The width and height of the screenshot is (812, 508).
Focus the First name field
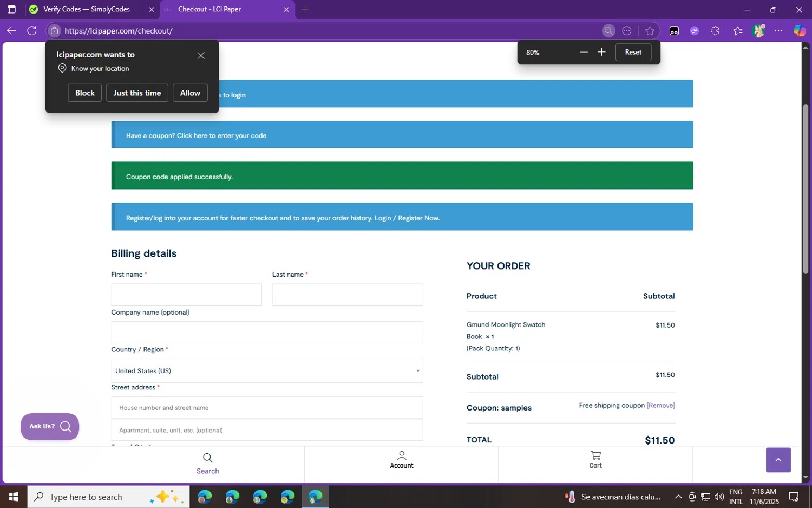(186, 295)
